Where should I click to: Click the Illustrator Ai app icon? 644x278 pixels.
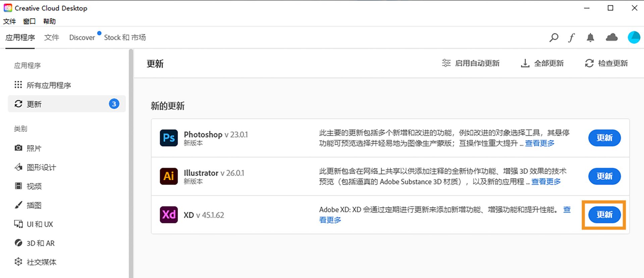click(169, 176)
